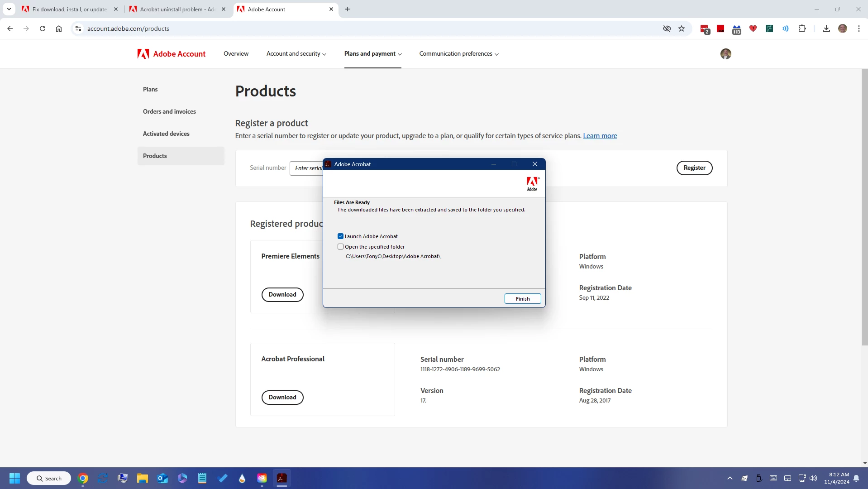Minimize the Adobe Acrobat dialog
The width and height of the screenshot is (868, 489).
coord(494,164)
